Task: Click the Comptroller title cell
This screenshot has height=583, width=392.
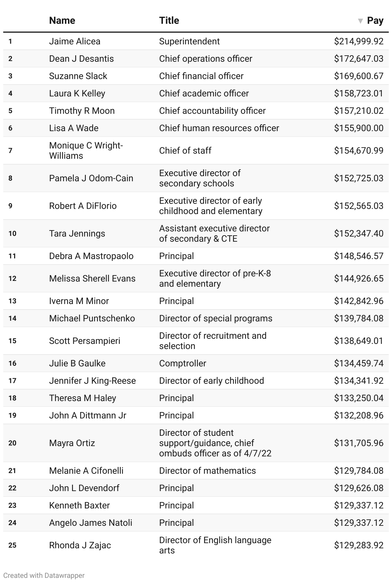Action: [x=183, y=363]
